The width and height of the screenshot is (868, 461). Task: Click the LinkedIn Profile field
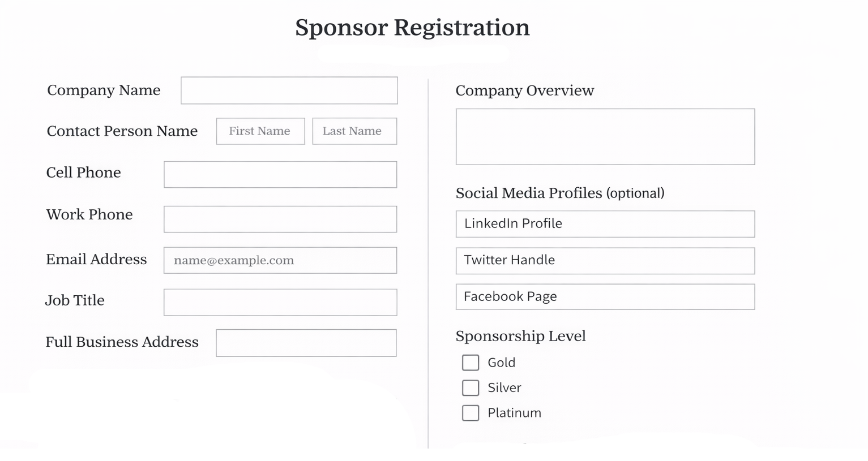pos(605,224)
